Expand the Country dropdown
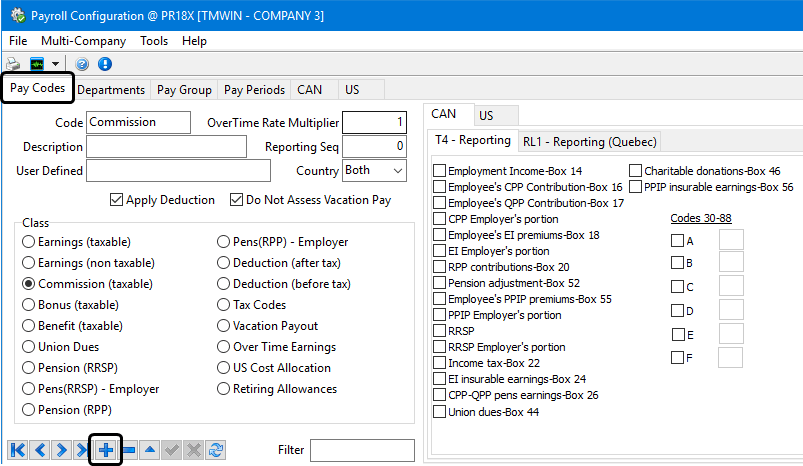Viewport: 803px width, 466px height. (397, 171)
